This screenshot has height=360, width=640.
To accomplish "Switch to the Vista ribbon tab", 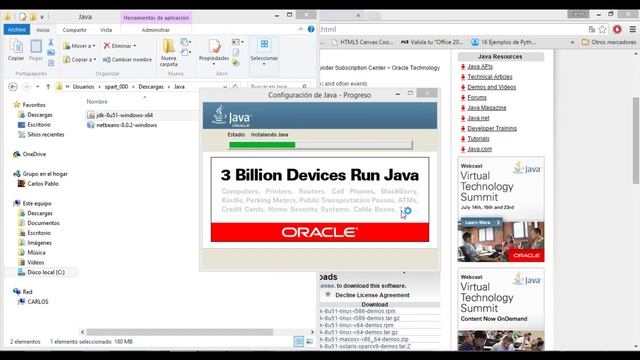I will (106, 30).
